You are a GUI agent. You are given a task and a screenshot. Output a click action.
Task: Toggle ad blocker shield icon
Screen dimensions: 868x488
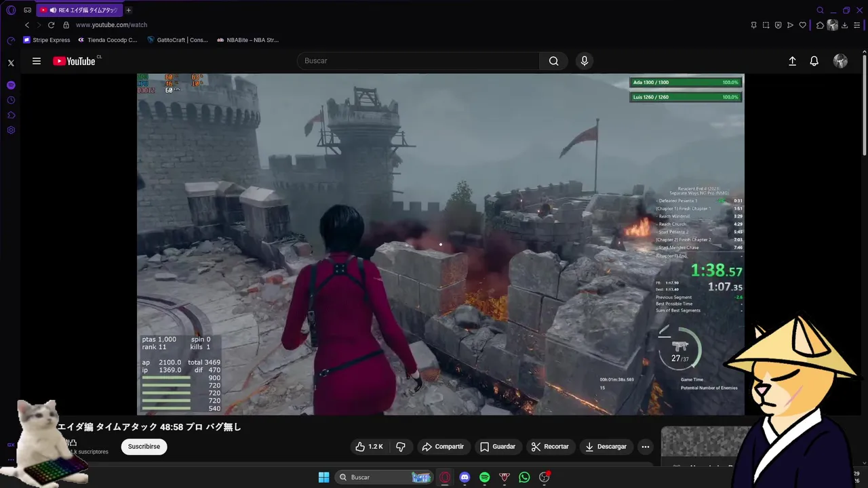pos(778,25)
